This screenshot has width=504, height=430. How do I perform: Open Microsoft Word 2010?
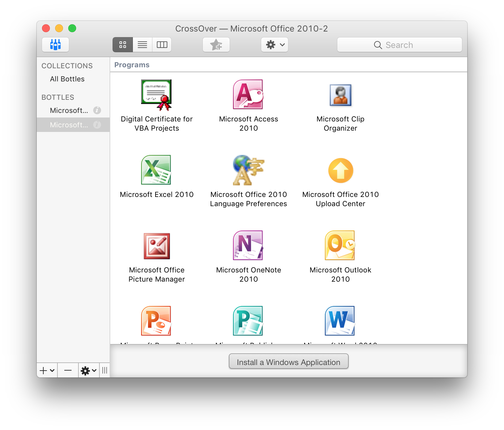340,321
